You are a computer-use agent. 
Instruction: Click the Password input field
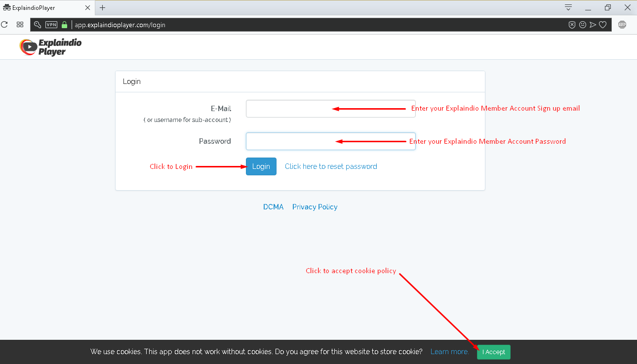[331, 141]
